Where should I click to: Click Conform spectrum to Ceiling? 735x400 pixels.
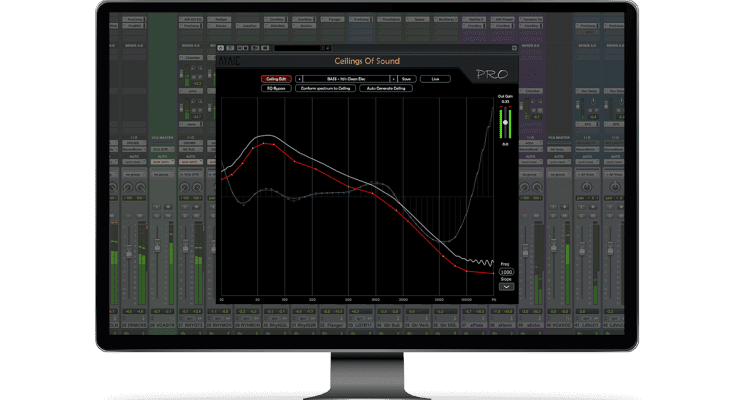pyautogui.click(x=324, y=88)
